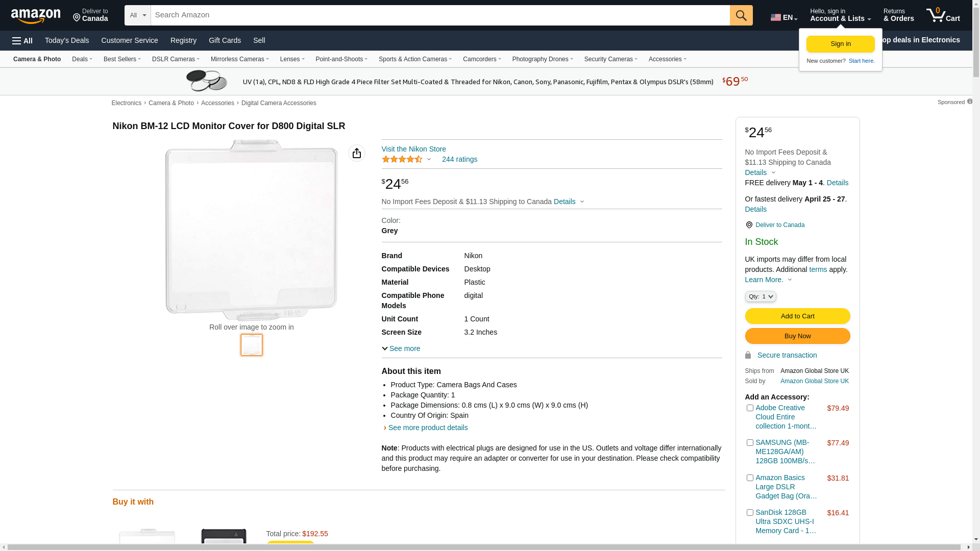Click the Add to Cart button

tap(797, 316)
